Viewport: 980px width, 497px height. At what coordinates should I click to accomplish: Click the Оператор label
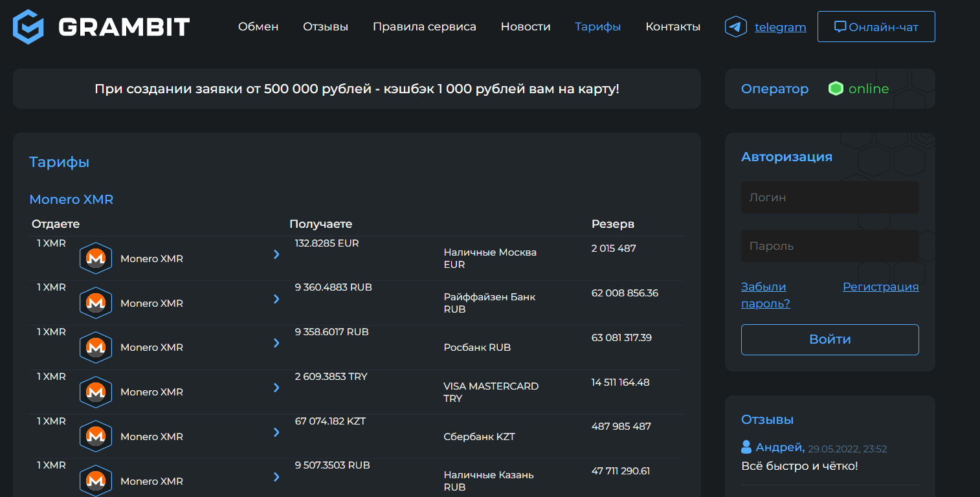coord(775,89)
